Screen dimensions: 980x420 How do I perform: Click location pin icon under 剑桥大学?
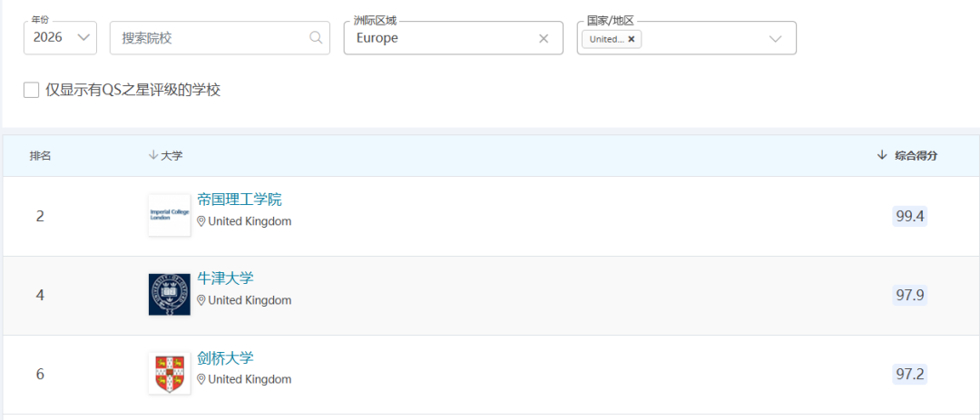click(201, 379)
